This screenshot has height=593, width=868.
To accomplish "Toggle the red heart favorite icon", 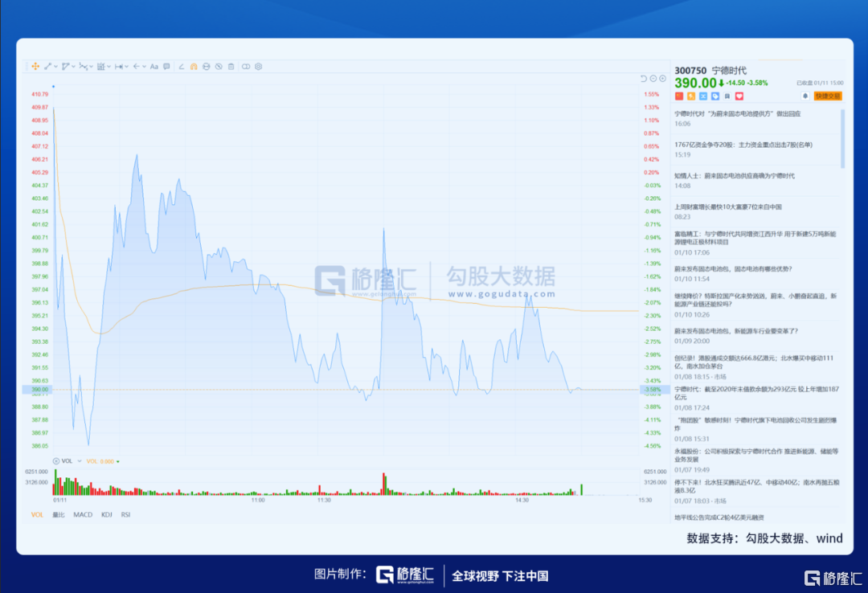I will 739,96.
